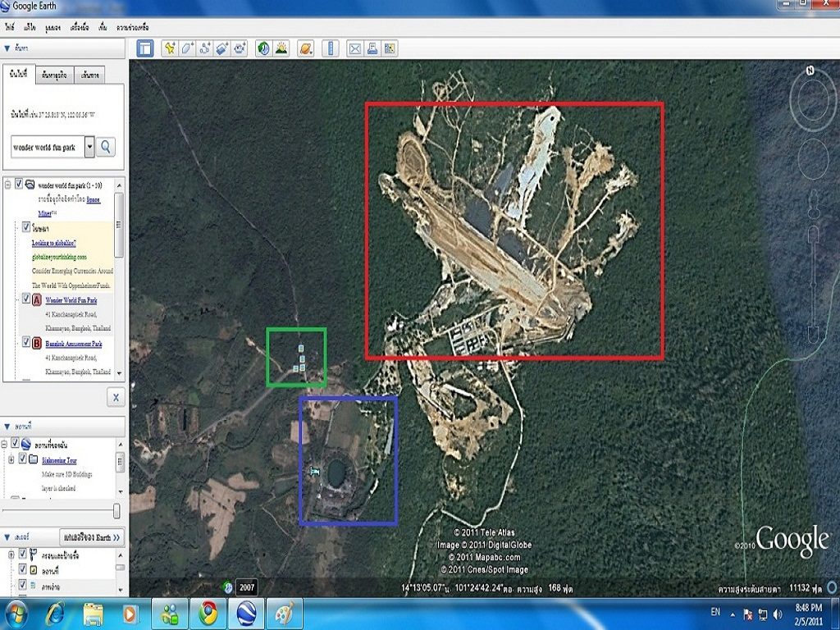Collapse the Layers (เลเยอร์) panel triangle
This screenshot has width=840, height=630.
tap(7, 536)
